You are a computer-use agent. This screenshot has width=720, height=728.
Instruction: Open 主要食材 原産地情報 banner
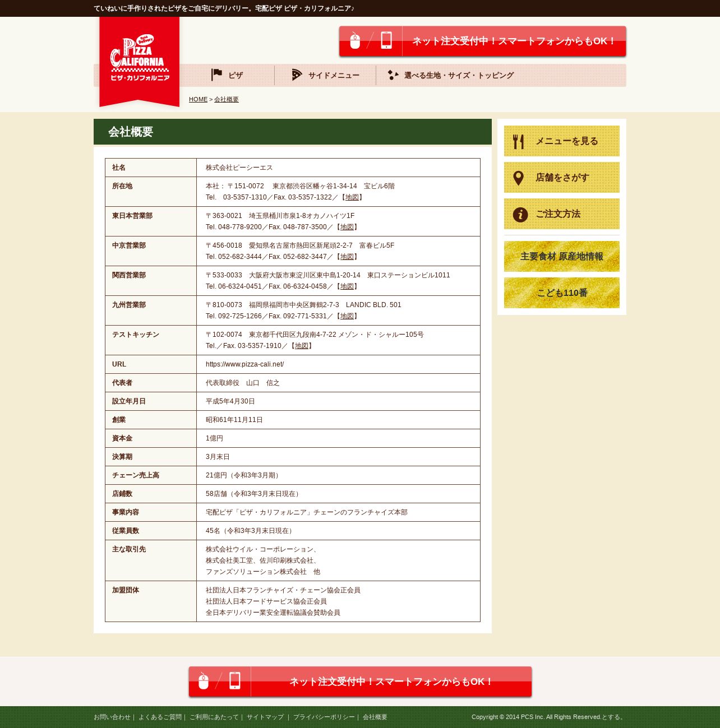click(562, 257)
